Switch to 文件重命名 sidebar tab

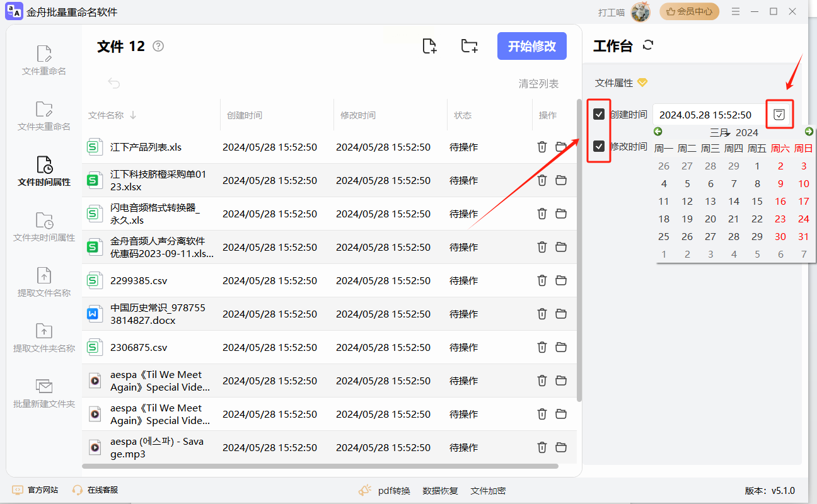(44, 60)
